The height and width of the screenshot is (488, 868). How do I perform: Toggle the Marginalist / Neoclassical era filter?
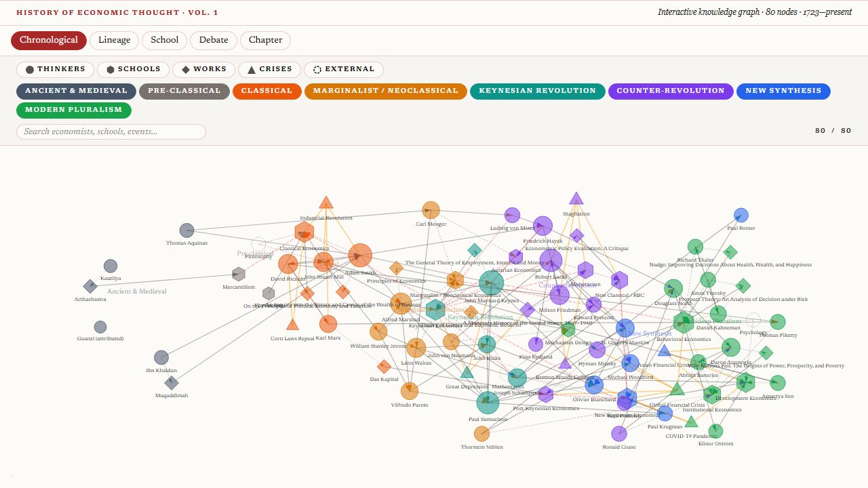click(386, 91)
